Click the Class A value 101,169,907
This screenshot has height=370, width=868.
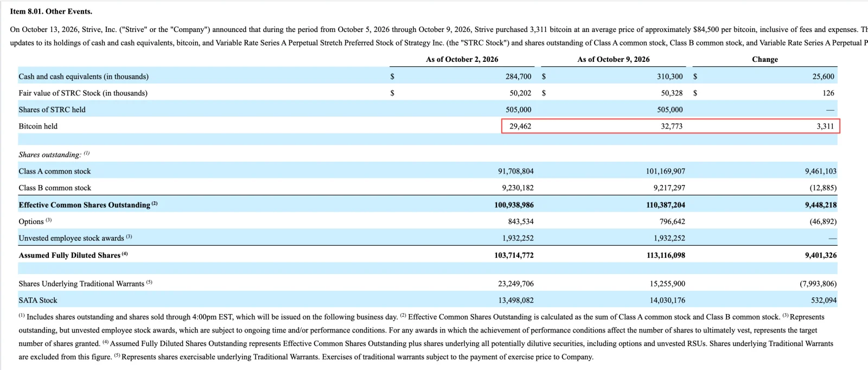(x=666, y=171)
